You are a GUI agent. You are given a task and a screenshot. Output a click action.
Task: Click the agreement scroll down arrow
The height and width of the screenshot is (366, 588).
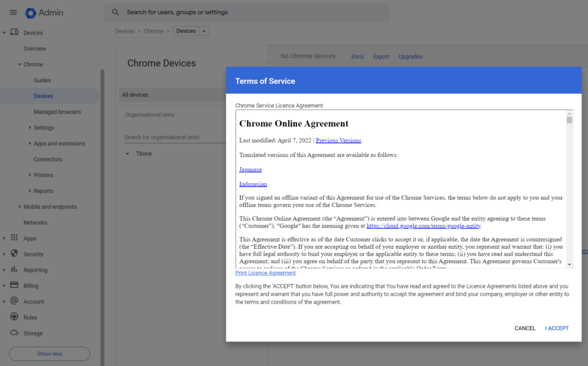569,264
